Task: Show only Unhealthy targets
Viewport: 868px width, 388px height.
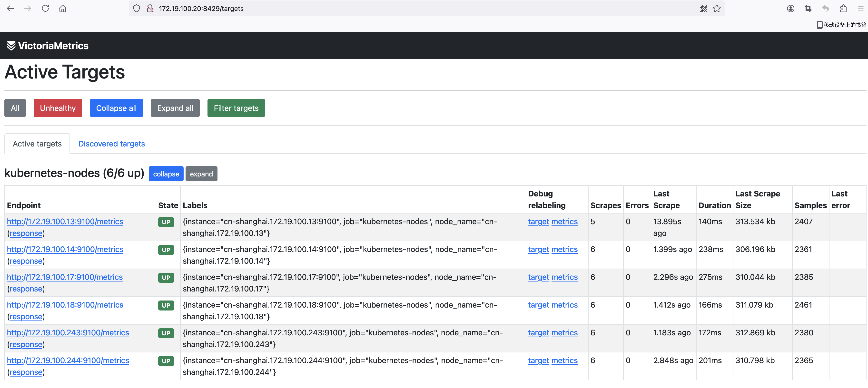Action: [58, 108]
